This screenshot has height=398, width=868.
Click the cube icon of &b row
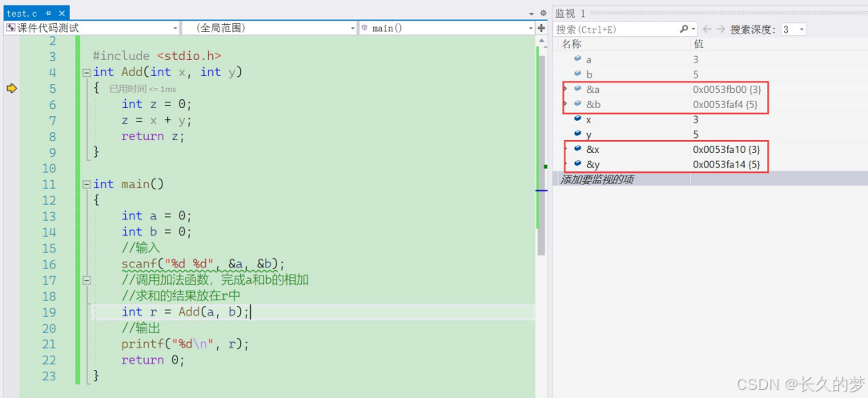coord(578,103)
